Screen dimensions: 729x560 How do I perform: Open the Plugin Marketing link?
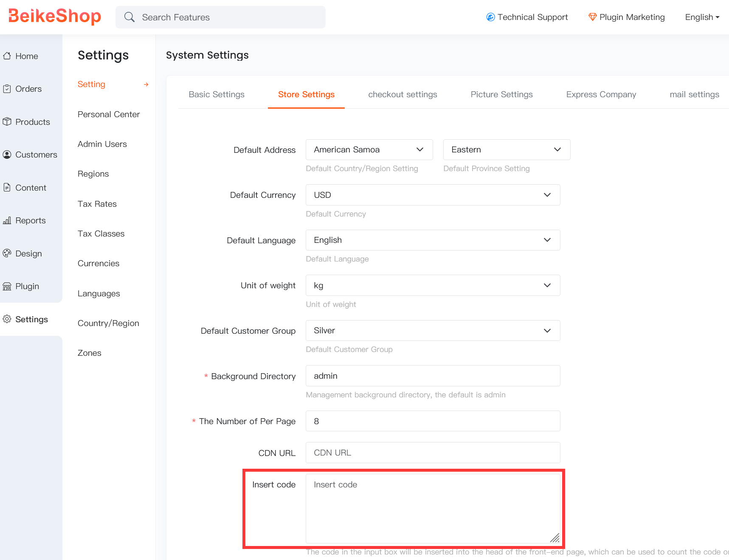[626, 17]
